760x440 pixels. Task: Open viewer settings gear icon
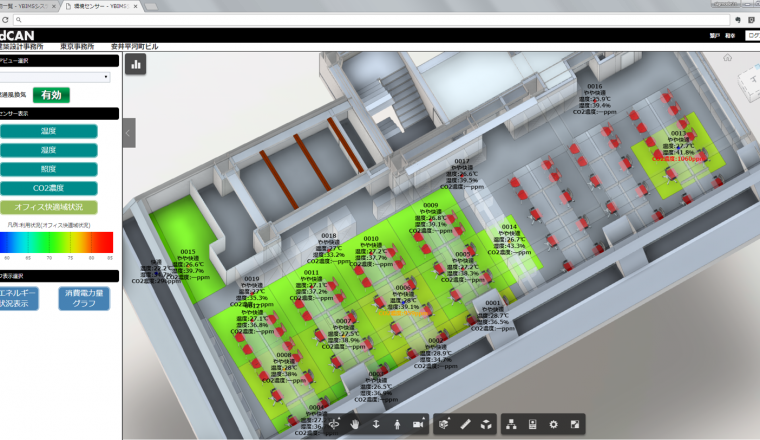pyautogui.click(x=553, y=424)
